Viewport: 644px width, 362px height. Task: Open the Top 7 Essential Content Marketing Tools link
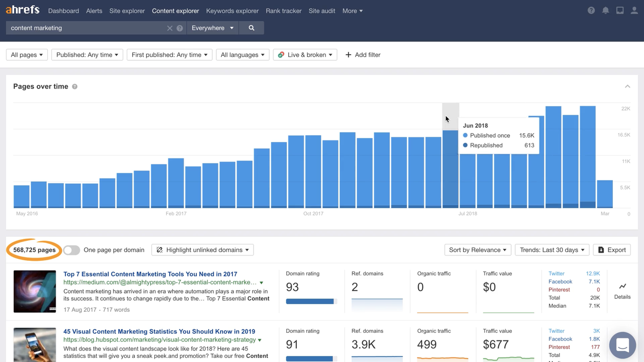[x=150, y=274]
